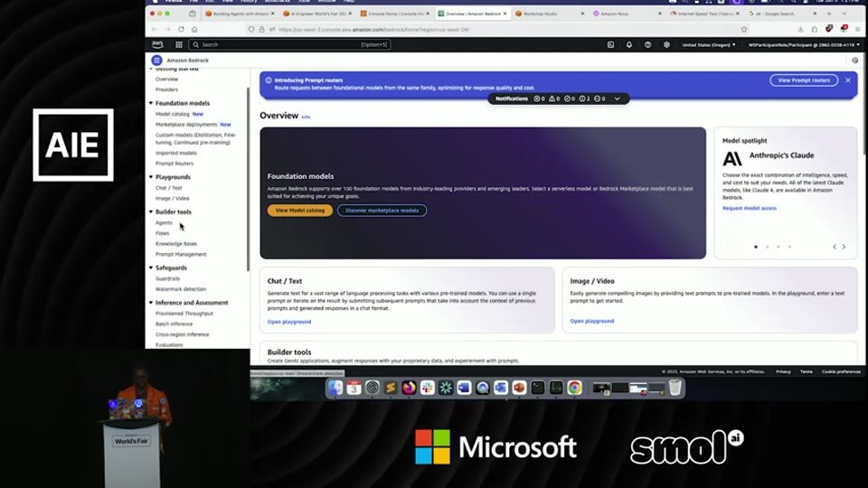Click the View Model catalog button
Viewport: 868px width, 488px height.
tap(300, 211)
